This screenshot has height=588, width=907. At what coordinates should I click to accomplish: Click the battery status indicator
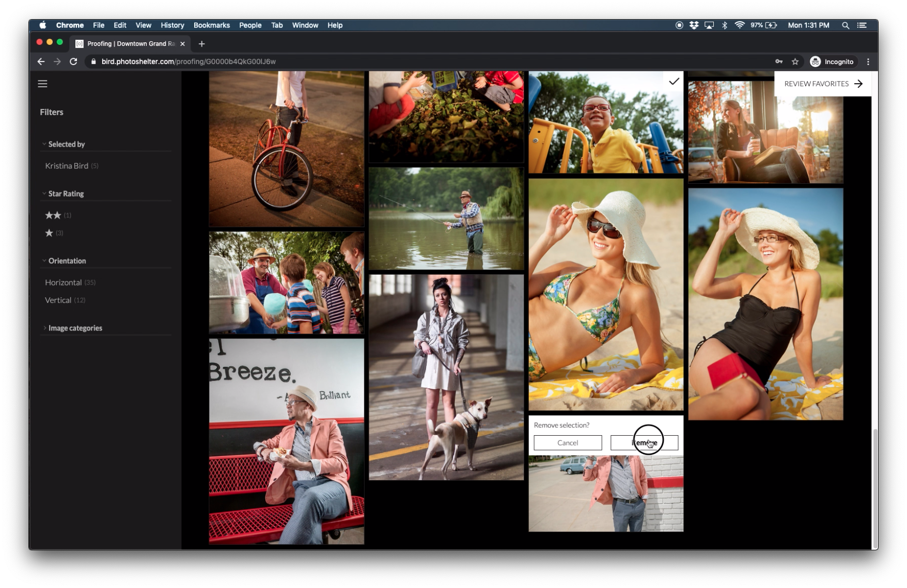[x=763, y=25]
